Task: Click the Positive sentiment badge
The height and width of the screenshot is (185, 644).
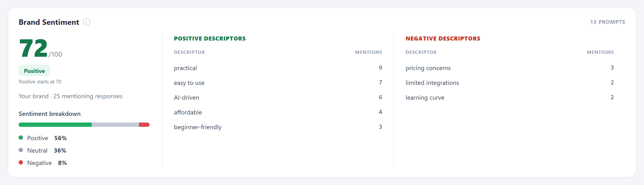Action: (x=34, y=71)
